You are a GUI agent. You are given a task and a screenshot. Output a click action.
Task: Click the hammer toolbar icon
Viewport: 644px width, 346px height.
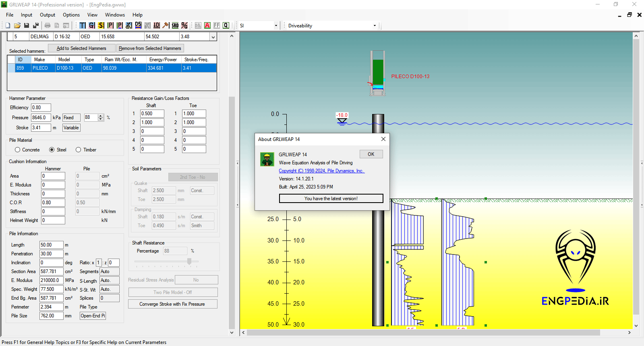(x=166, y=25)
